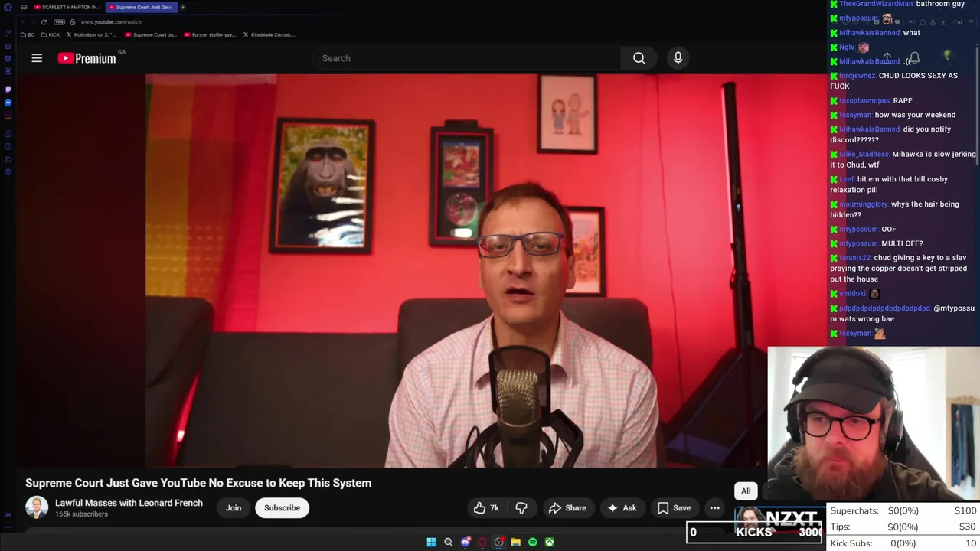Click taranis22 username in chat
Screen dimensions: 980x551
(854, 258)
